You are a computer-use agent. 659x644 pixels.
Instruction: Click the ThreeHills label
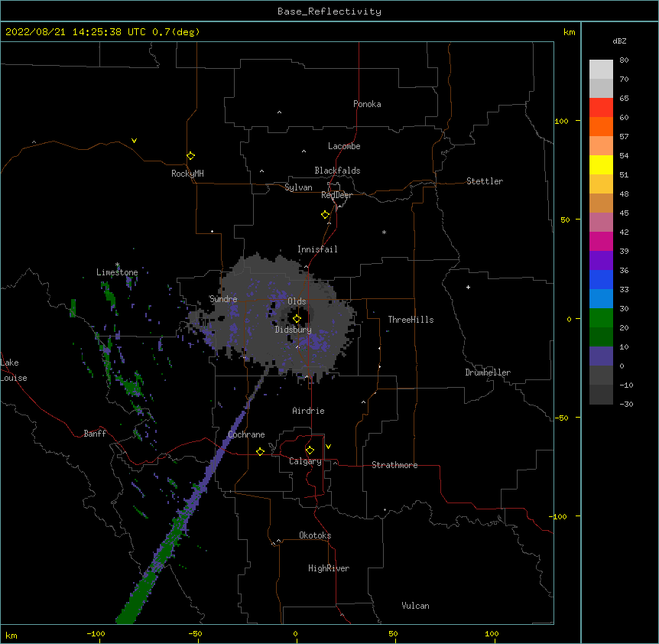click(411, 320)
